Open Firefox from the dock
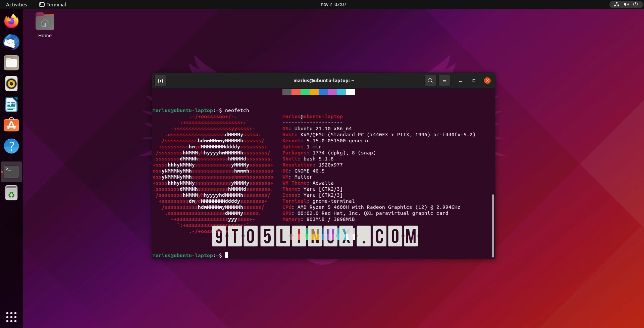 11,21
